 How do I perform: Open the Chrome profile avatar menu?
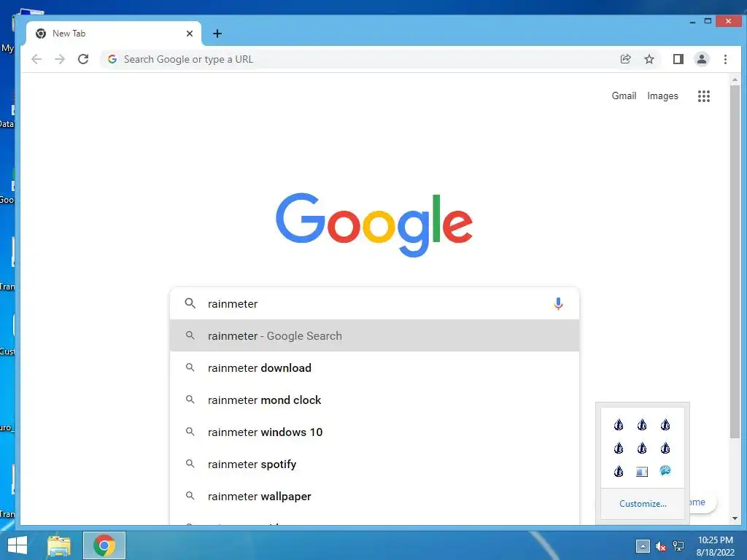(x=702, y=59)
